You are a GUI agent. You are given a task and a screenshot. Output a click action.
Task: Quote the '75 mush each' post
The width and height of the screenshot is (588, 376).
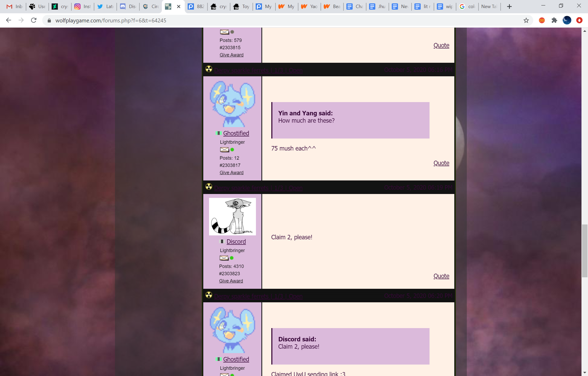pos(441,163)
